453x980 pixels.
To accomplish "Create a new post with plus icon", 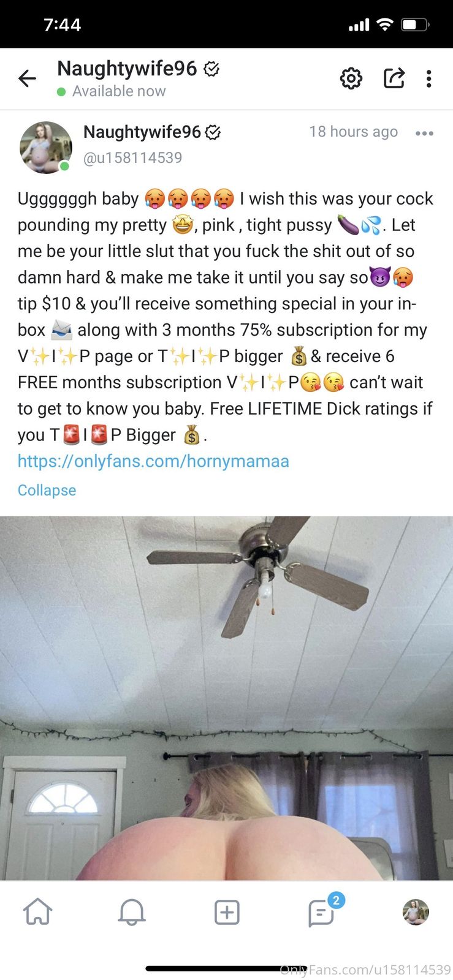I will pyautogui.click(x=227, y=912).
